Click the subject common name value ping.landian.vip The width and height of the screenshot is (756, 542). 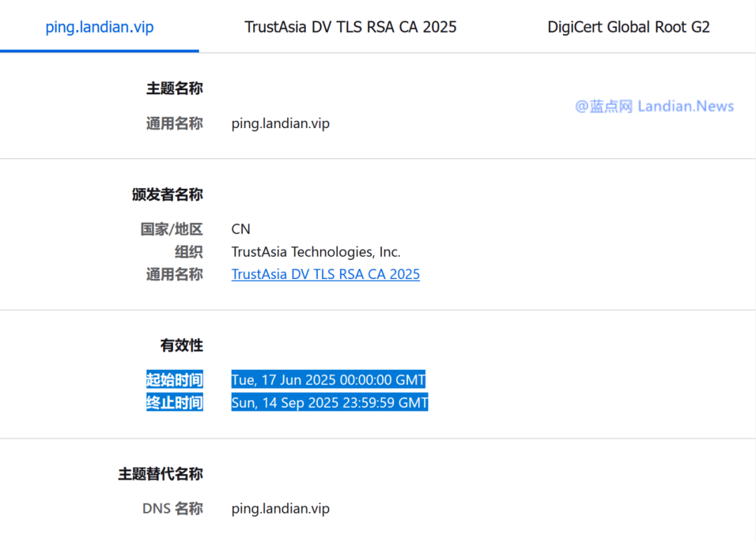[280, 123]
